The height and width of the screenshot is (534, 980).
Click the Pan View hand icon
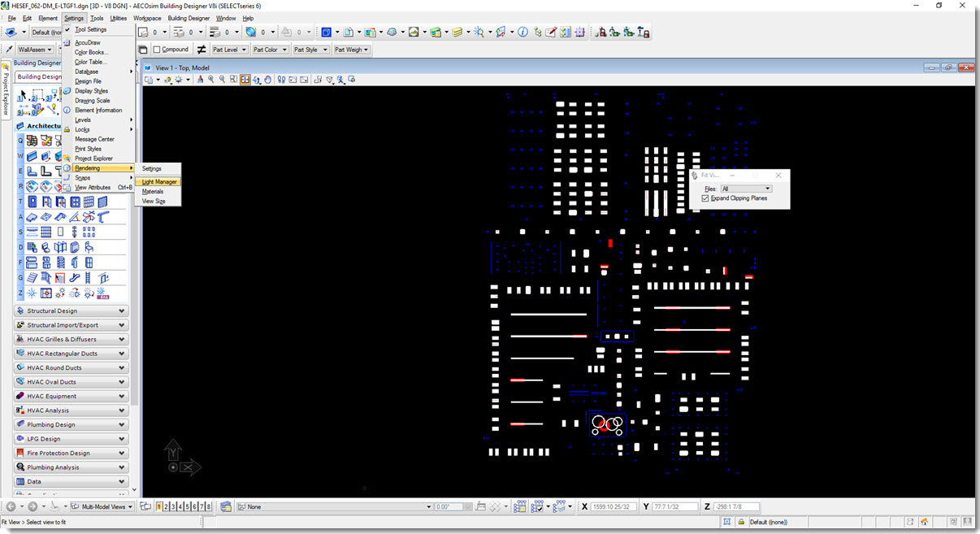pos(267,80)
